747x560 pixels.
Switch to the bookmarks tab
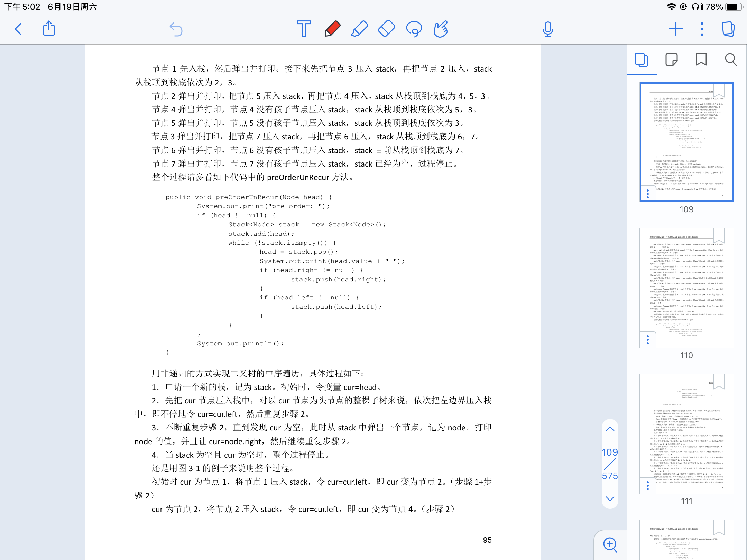pyautogui.click(x=701, y=60)
